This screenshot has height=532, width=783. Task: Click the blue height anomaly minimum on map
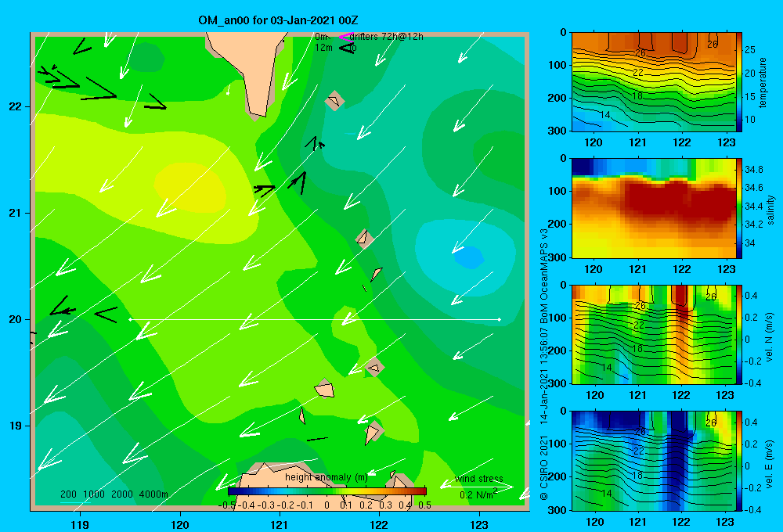[x=469, y=257]
